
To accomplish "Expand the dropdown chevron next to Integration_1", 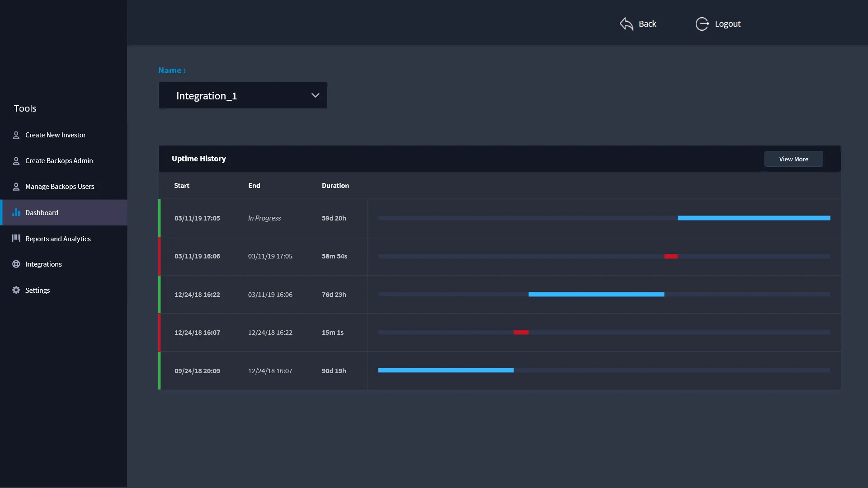I will 315,95.
